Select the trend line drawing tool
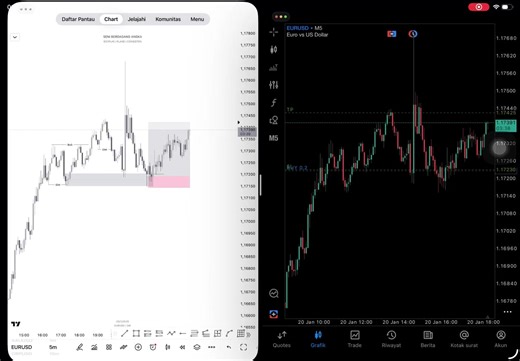The width and height of the screenshot is (520, 361). pos(124,333)
